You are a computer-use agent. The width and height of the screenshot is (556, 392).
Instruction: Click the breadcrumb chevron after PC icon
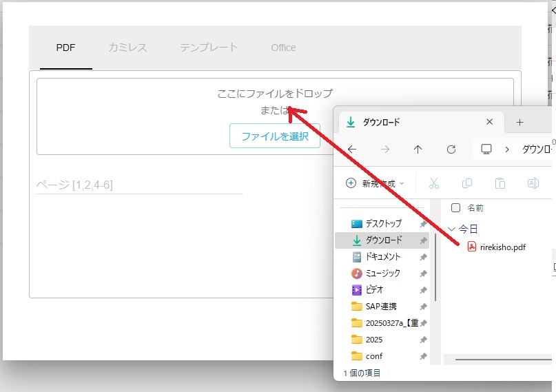[507, 149]
